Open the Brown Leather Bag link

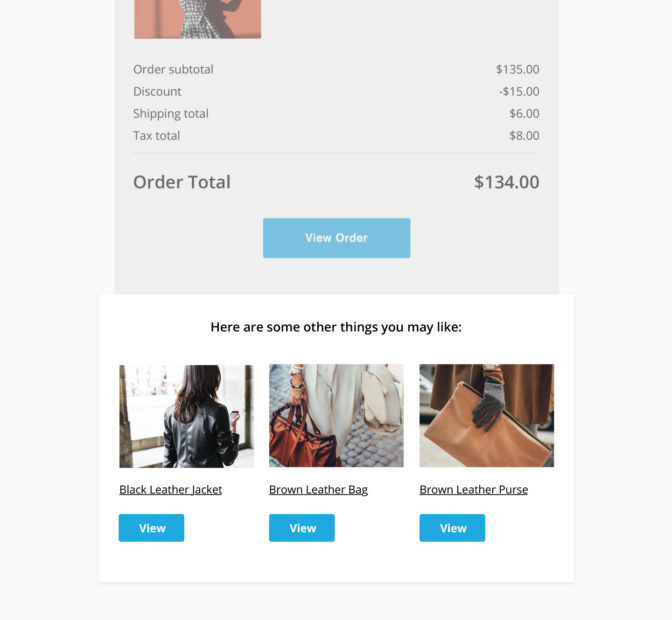click(x=318, y=489)
